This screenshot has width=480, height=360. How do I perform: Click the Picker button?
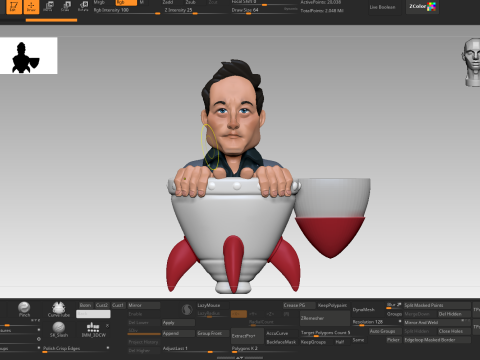(x=394, y=340)
